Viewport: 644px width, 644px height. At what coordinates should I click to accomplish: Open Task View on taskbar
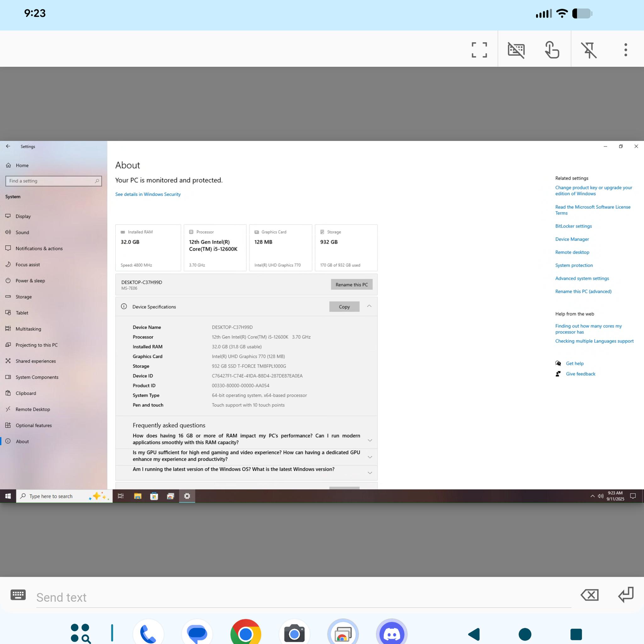coord(121,496)
